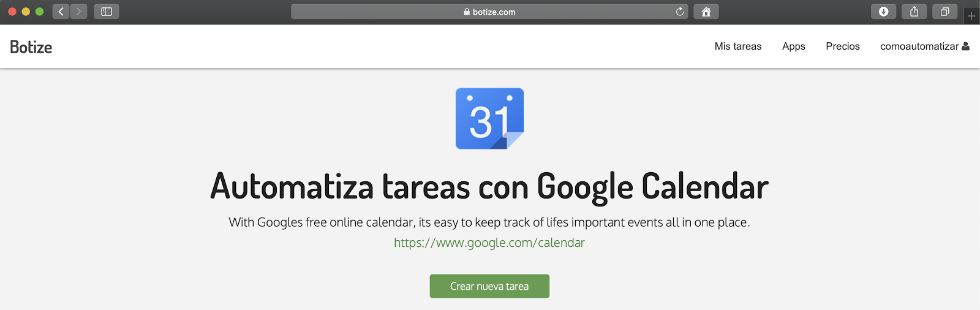Viewport: 980px width, 310px height.
Task: Go forward with Safari's forward arrow
Action: [x=78, y=12]
